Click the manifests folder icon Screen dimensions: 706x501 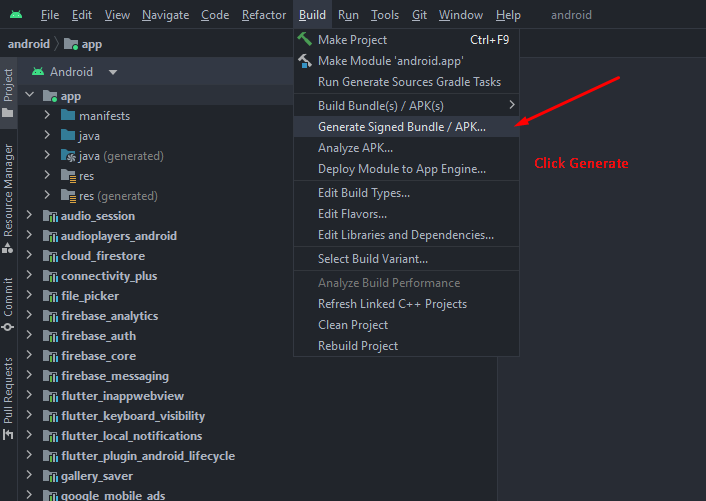click(x=68, y=116)
